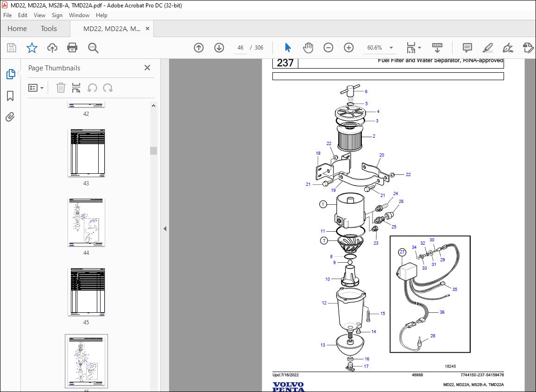Click part label 36 on wiring harness

(x=442, y=312)
